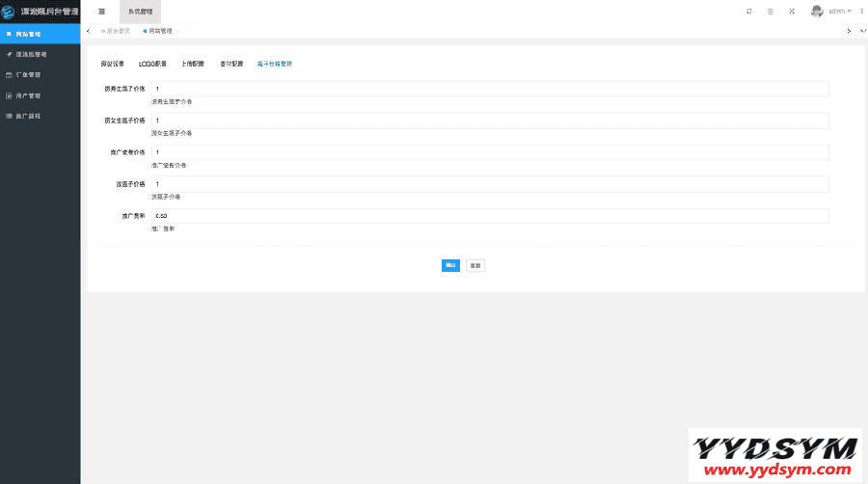Click the globe logo in sidebar header
Viewport: 868px width, 484px height.
click(9, 12)
